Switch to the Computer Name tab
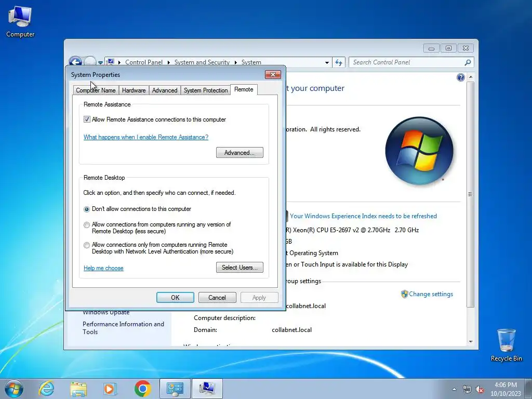Screen dimensions: 532x399 (96, 90)
